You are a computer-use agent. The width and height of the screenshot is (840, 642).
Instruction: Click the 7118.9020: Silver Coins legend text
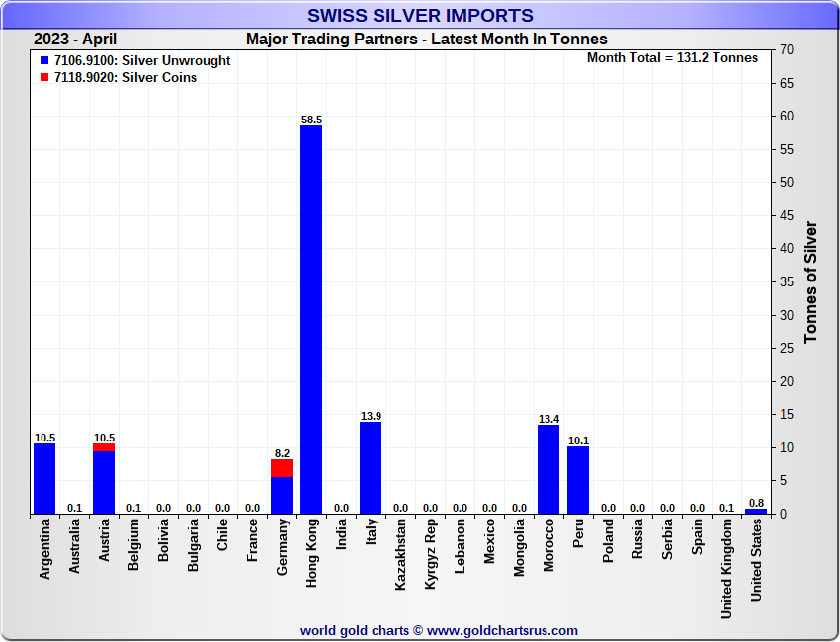click(x=125, y=78)
